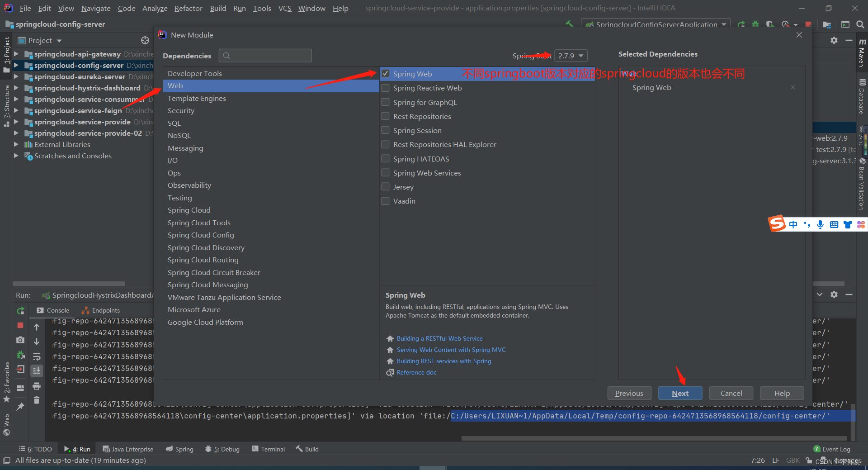Open Building a RESTful Web Service link
Viewport: 868px width, 470px height.
439,338
